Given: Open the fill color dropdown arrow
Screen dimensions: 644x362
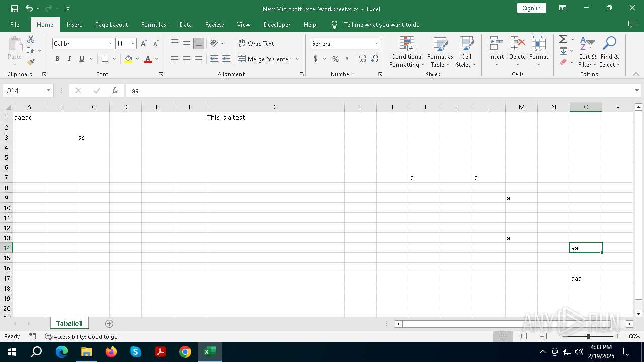Looking at the screenshot, I should pyautogui.click(x=137, y=59).
